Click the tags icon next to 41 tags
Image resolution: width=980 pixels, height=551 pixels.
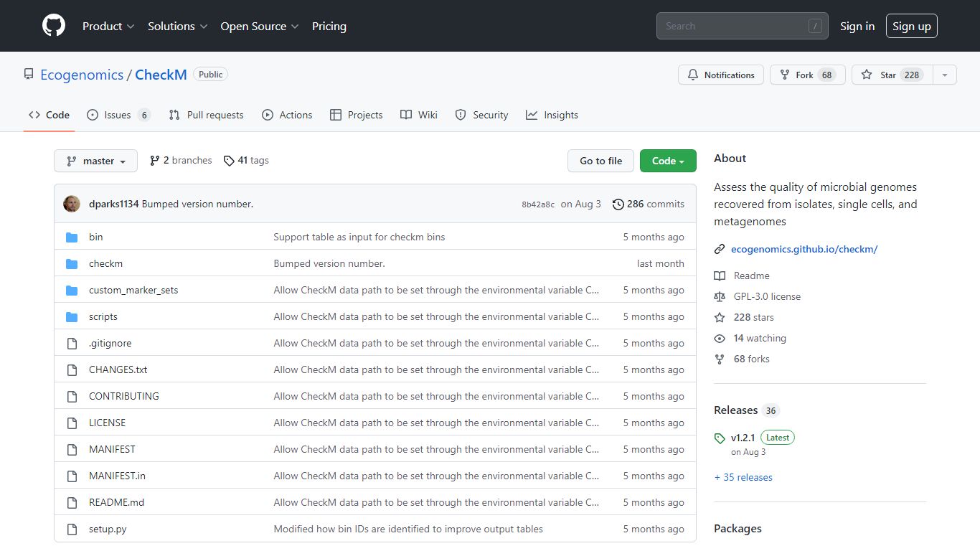[x=229, y=161]
